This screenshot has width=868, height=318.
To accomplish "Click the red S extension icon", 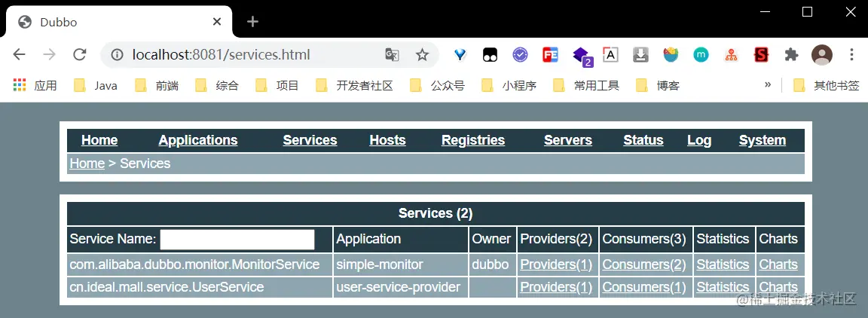I will coord(762,54).
